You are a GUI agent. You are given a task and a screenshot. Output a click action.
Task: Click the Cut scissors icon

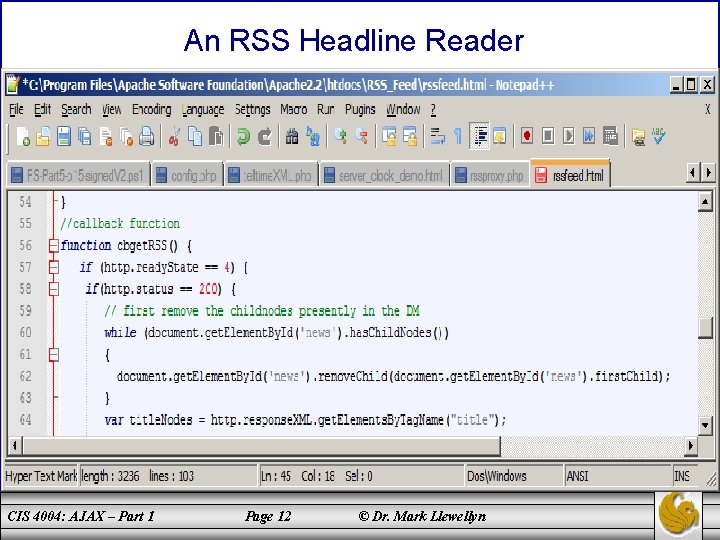point(174,136)
